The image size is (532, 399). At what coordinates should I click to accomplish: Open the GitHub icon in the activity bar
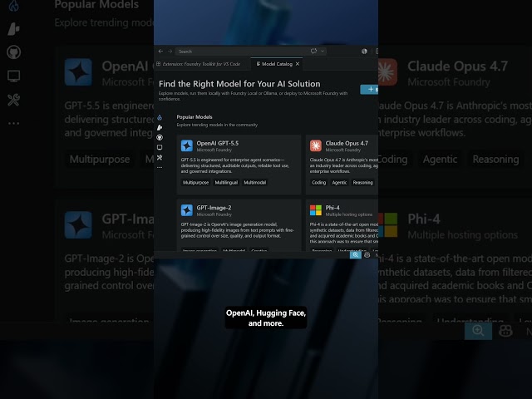[160, 137]
